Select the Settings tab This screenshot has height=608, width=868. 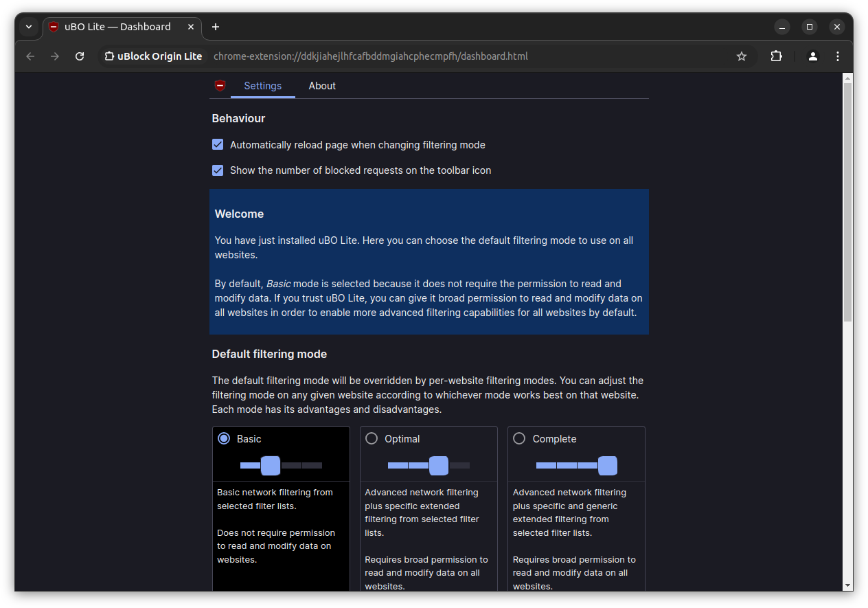coord(262,86)
